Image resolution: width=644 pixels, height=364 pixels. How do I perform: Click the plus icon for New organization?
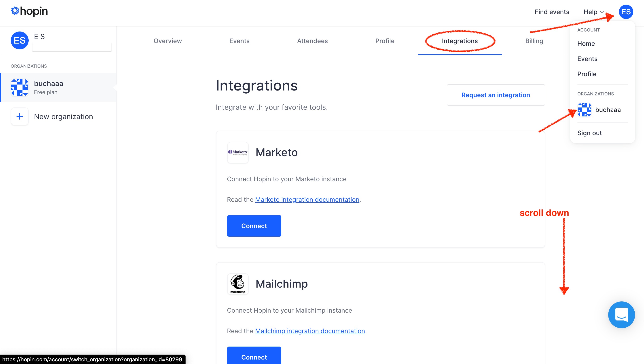pyautogui.click(x=19, y=116)
